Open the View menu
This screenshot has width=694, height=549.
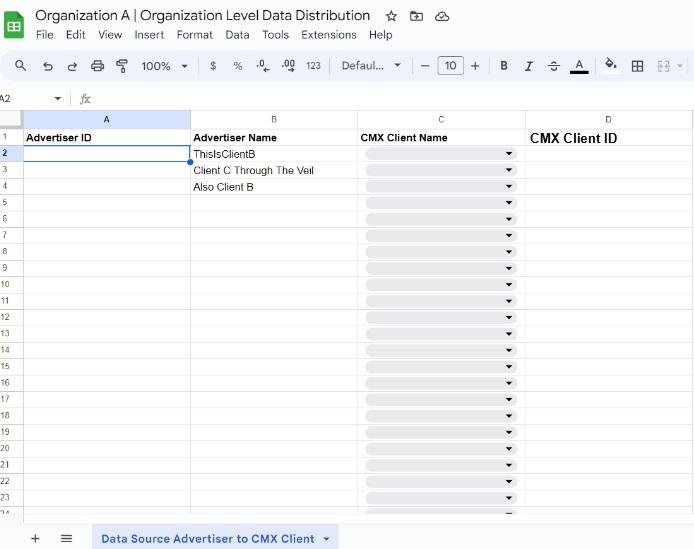pos(110,35)
